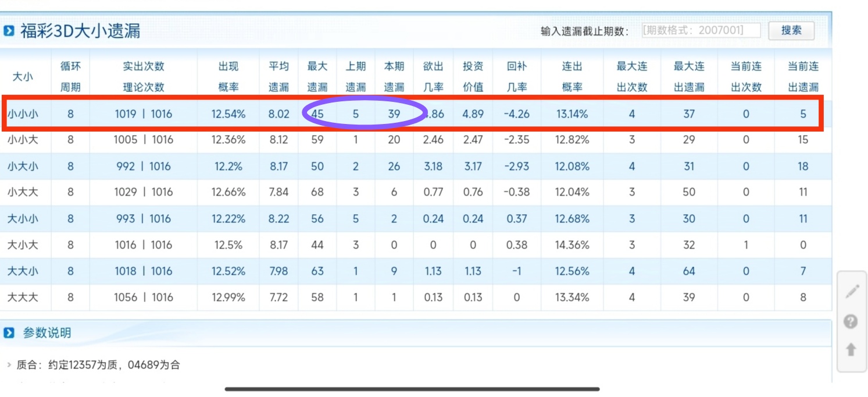Click the -4.26 rebound rate cell

pyautogui.click(x=517, y=114)
